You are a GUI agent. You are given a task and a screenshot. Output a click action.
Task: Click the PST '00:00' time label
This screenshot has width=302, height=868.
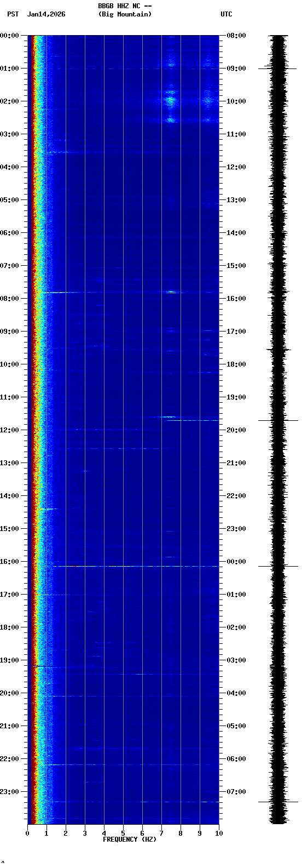9,36
